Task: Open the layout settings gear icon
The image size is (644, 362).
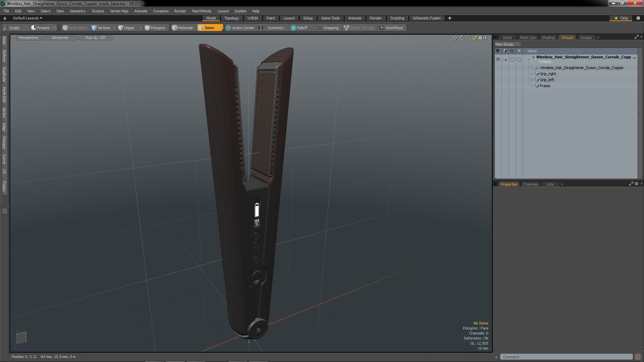Action: click(x=638, y=18)
